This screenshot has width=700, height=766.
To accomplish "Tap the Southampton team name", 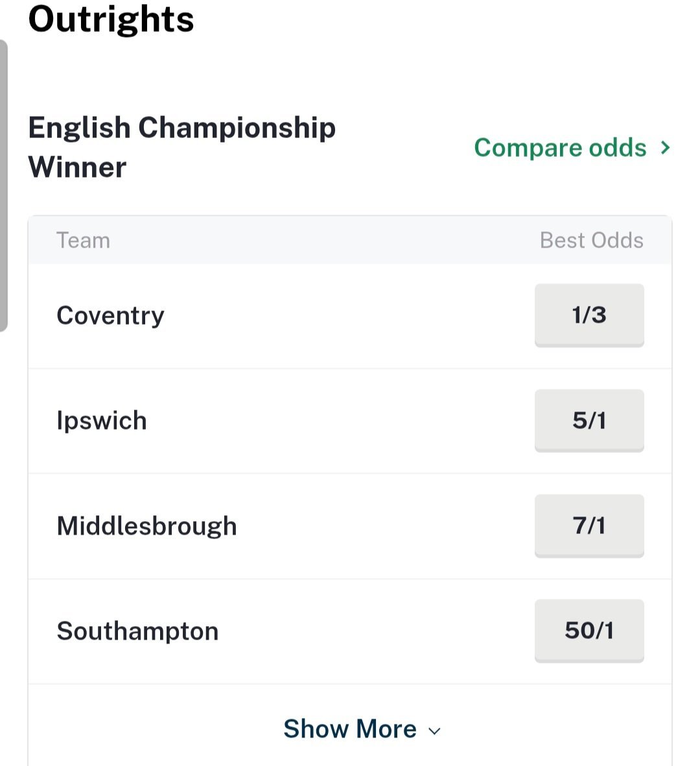I will coord(137,631).
